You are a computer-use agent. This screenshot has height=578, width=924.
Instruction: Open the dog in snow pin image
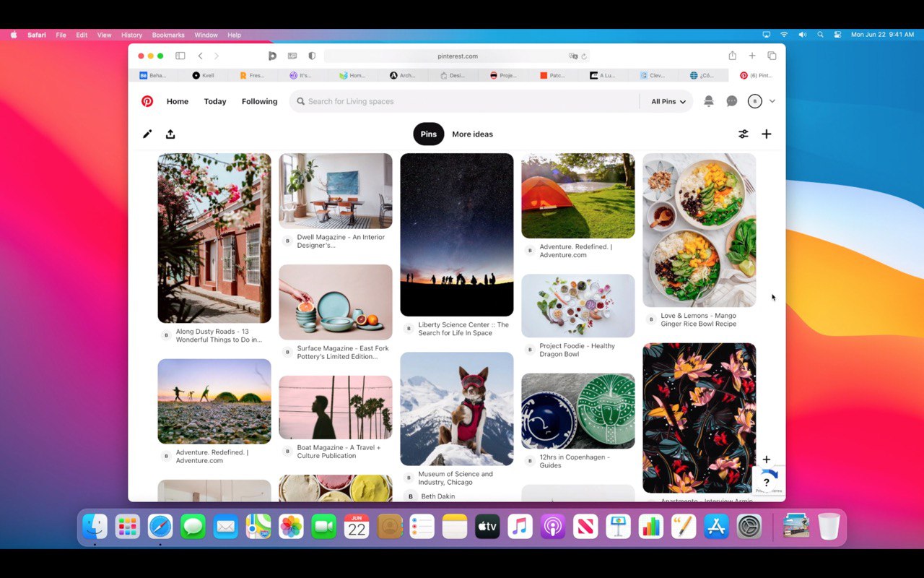(x=457, y=409)
